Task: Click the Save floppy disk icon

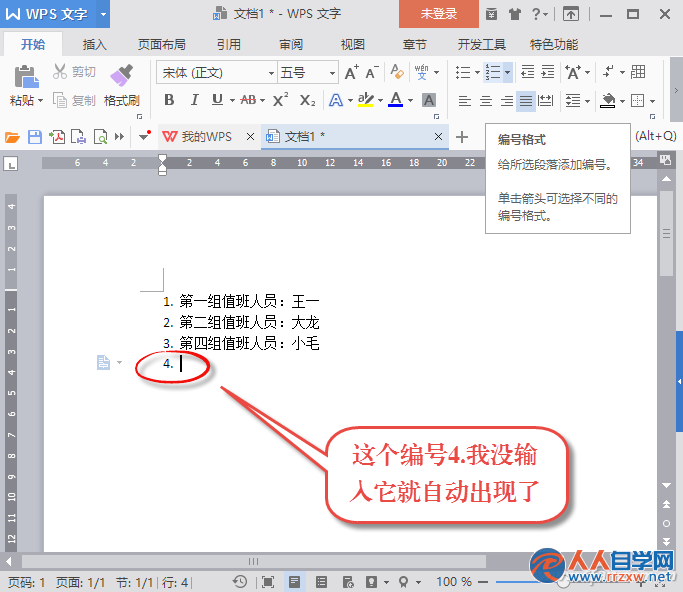Action: [35, 137]
